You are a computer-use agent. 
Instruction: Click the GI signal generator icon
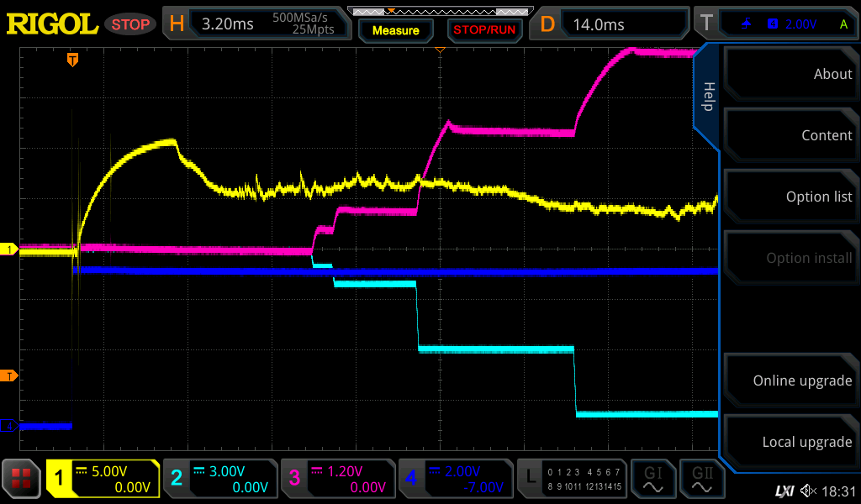coord(652,480)
